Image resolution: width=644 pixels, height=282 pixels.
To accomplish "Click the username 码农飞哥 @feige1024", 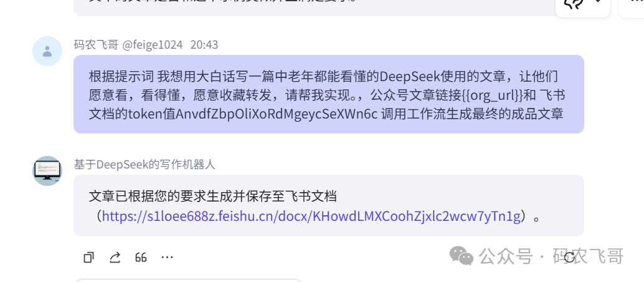I will click(128, 45).
